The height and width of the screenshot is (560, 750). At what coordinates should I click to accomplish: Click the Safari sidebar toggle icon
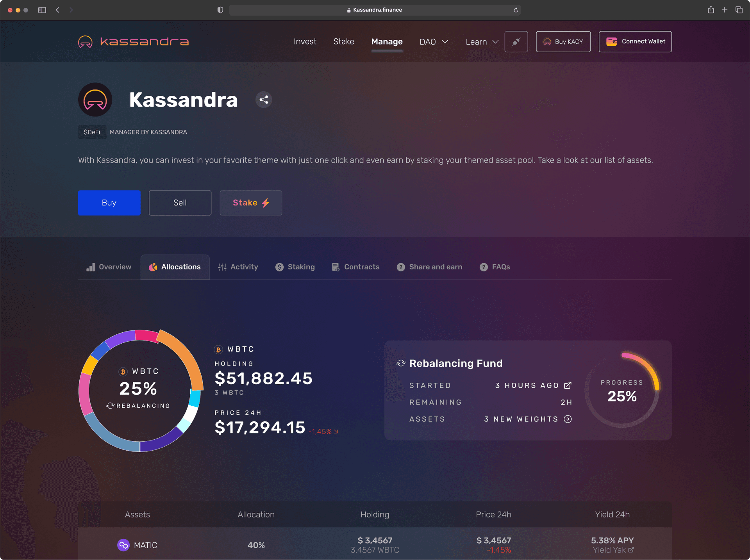(x=42, y=10)
